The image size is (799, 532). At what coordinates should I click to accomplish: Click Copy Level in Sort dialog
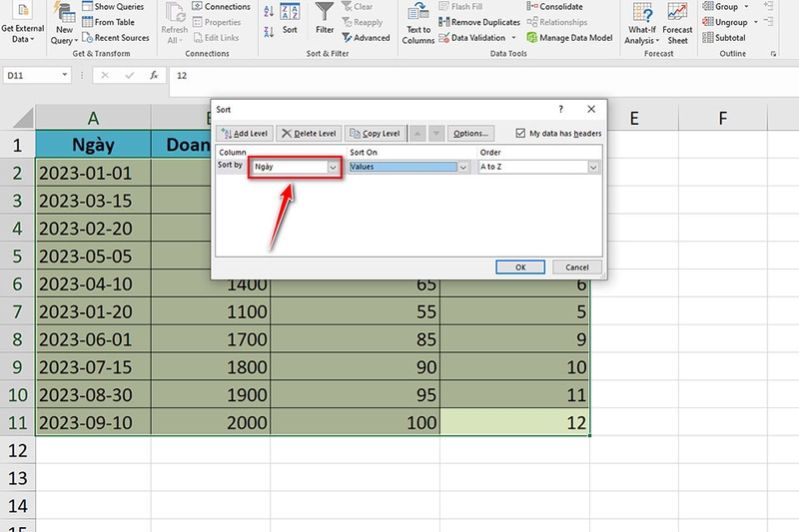(376, 134)
